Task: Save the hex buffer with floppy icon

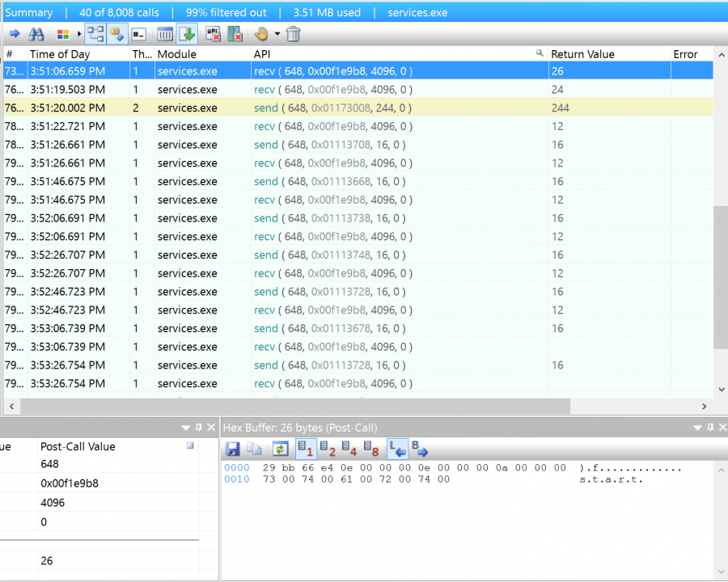Action: [232, 449]
